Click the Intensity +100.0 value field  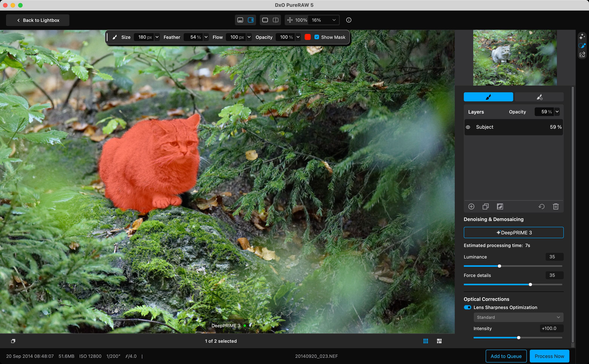pyautogui.click(x=551, y=328)
